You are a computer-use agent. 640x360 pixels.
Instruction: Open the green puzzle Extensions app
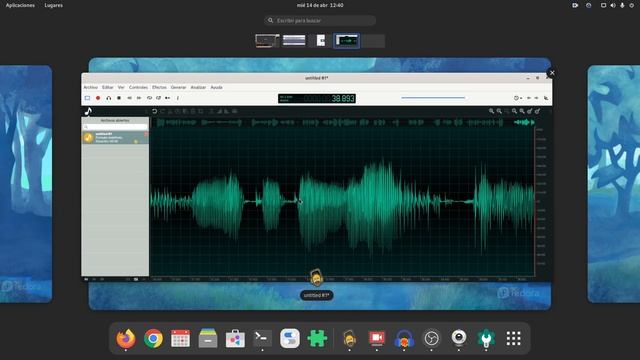317,338
